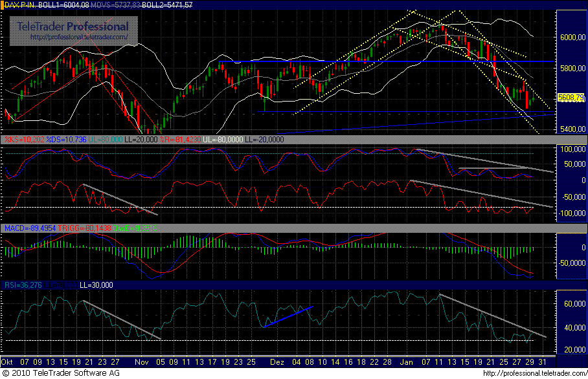Click the LL=-20,0000 limit label
This screenshot has height=379, width=588.
coord(264,139)
